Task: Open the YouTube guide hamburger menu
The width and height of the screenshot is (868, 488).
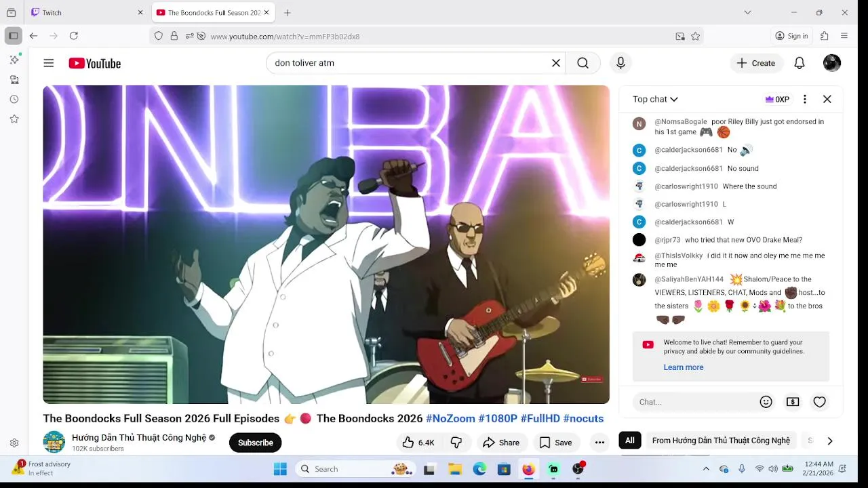Action: [x=49, y=63]
